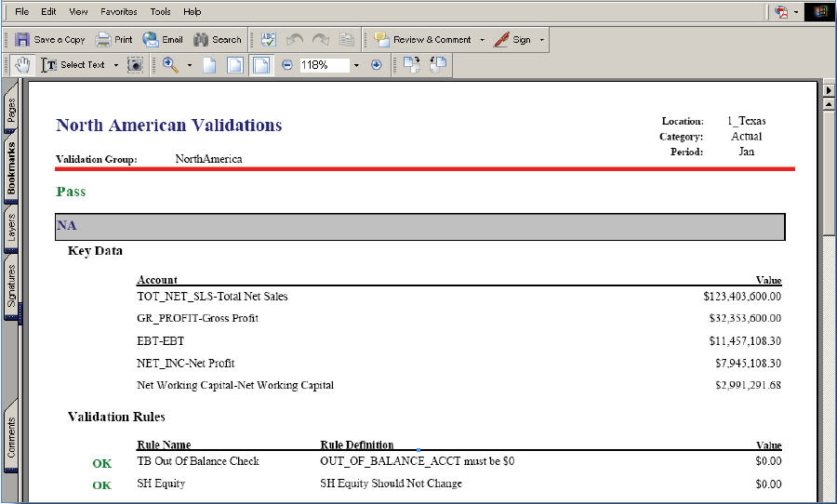The width and height of the screenshot is (837, 504).
Task: Click the SH Equity rule name
Action: (x=161, y=484)
